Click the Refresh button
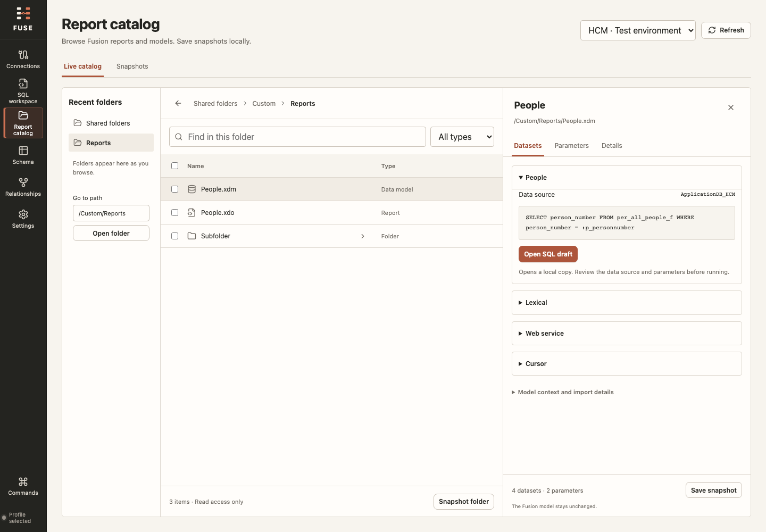Image resolution: width=766 pixels, height=532 pixels. (726, 30)
